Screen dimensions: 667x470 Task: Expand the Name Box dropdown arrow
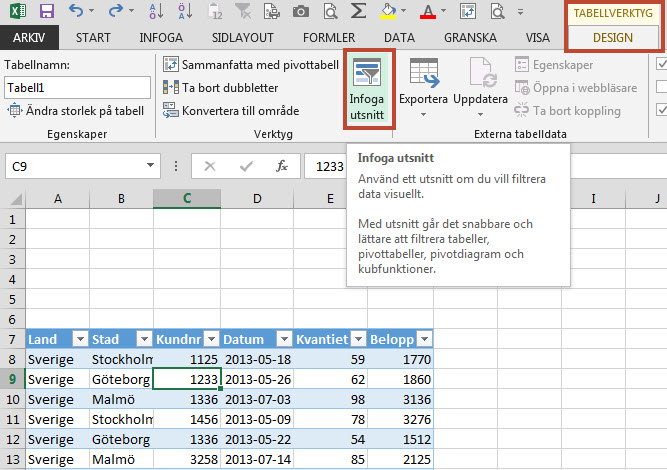click(150, 165)
